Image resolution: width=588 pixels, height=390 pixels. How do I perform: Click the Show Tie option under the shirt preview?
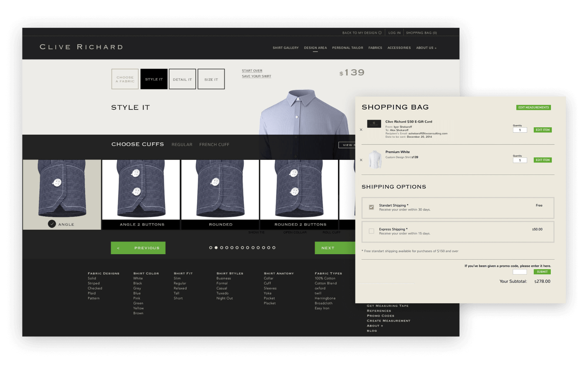coord(256,232)
